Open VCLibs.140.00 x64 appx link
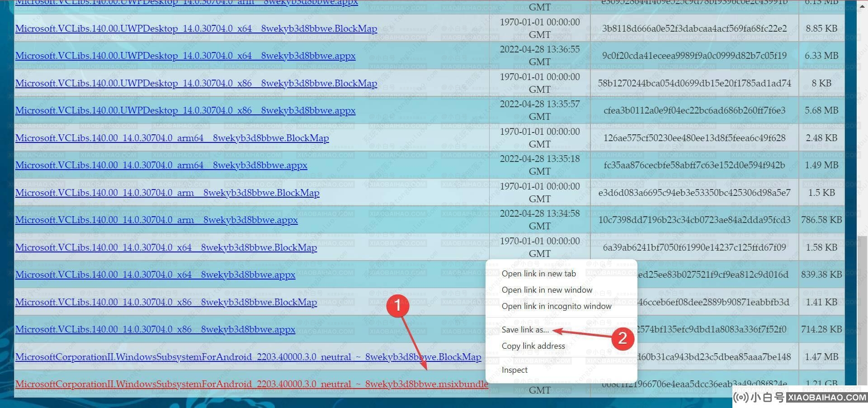 [155, 275]
